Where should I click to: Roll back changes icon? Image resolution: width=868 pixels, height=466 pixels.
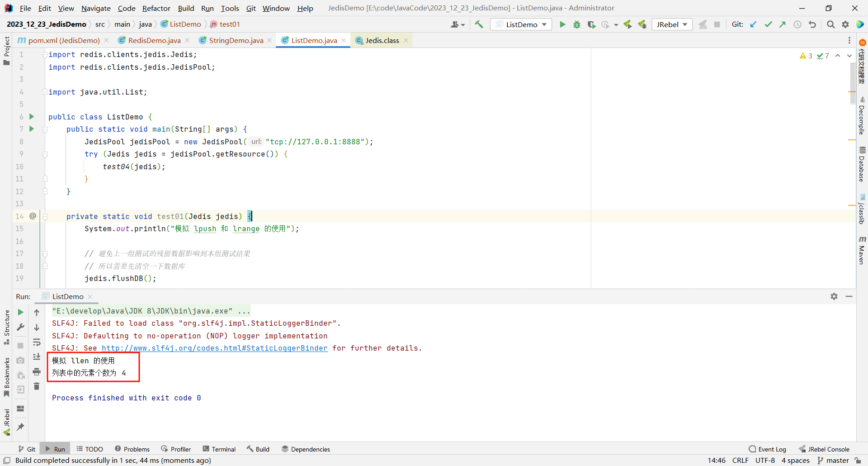click(x=812, y=24)
